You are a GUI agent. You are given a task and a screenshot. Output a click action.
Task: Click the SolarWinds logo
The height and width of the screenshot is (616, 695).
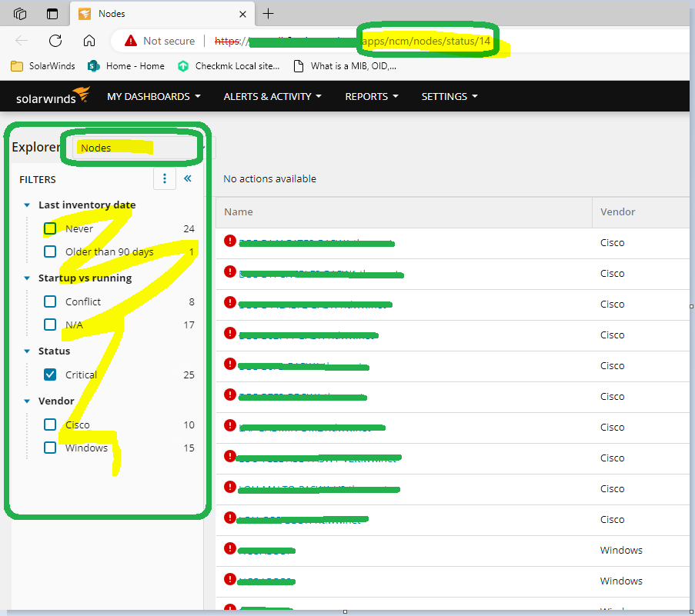click(x=53, y=95)
